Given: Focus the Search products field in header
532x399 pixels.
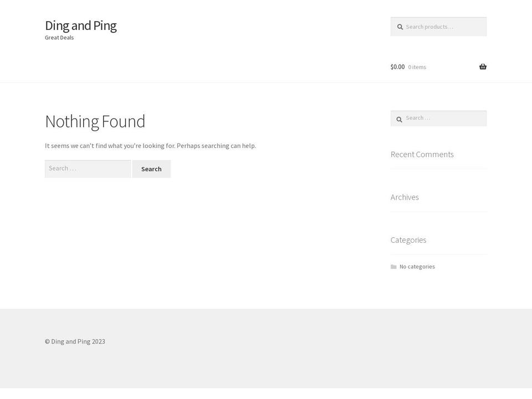Looking at the screenshot, I should click(438, 27).
